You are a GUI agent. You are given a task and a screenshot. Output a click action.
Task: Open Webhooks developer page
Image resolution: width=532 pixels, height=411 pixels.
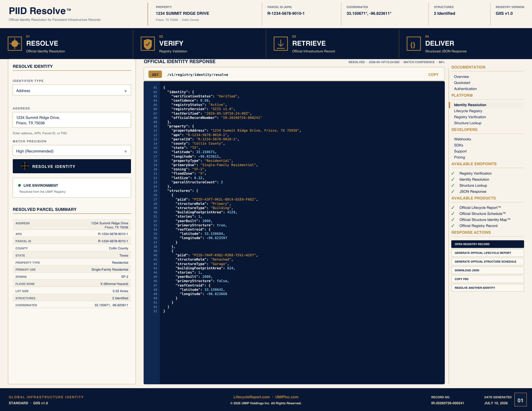coord(462,139)
